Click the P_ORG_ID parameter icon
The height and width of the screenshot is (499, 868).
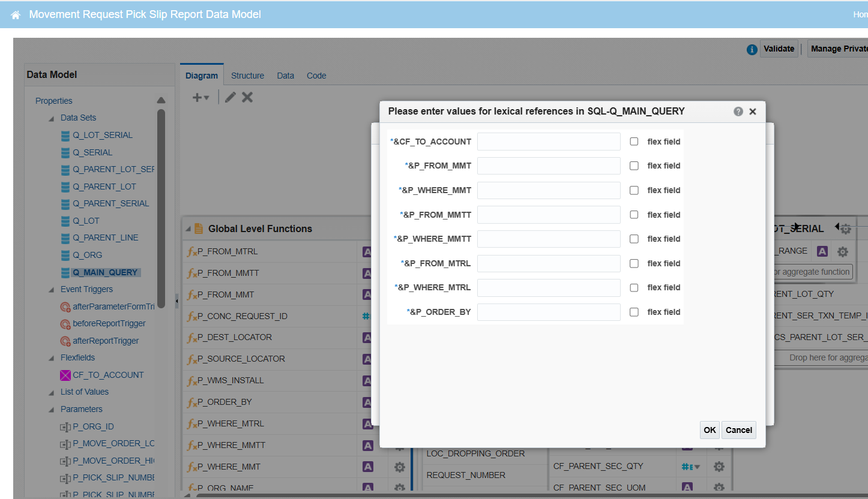(x=65, y=427)
